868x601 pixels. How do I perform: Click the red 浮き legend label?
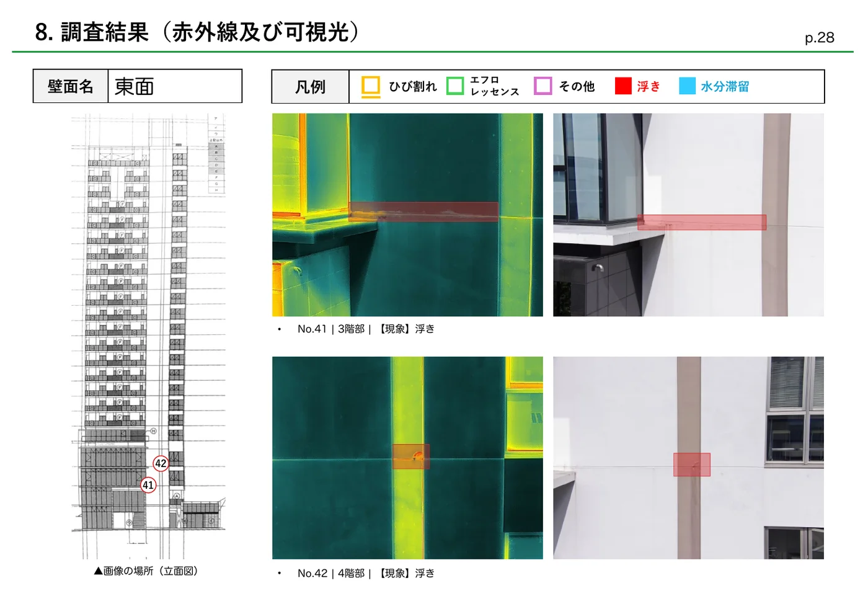[x=649, y=86]
